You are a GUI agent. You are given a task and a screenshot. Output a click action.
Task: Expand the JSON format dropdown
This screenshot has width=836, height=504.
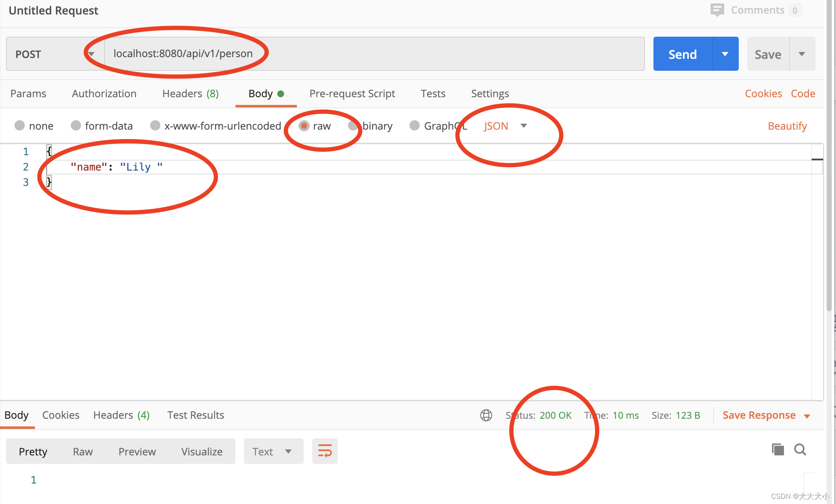[x=524, y=126]
